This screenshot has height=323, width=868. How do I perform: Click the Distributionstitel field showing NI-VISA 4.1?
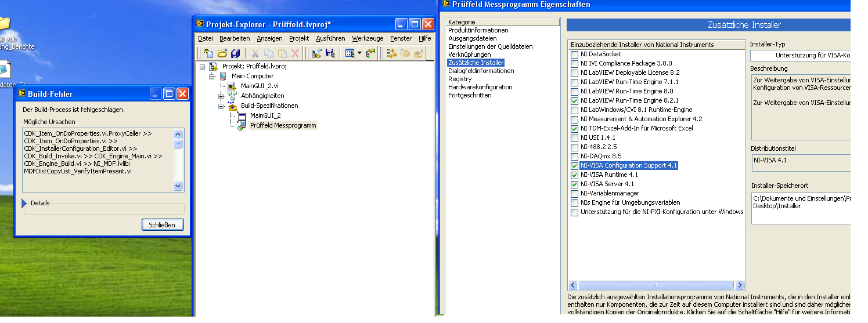(x=801, y=163)
